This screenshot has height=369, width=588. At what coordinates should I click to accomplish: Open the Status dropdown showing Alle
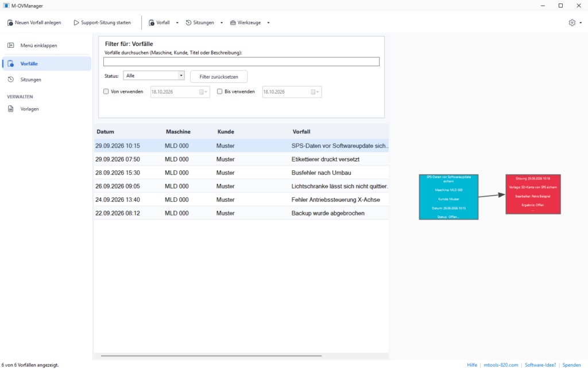pos(154,76)
